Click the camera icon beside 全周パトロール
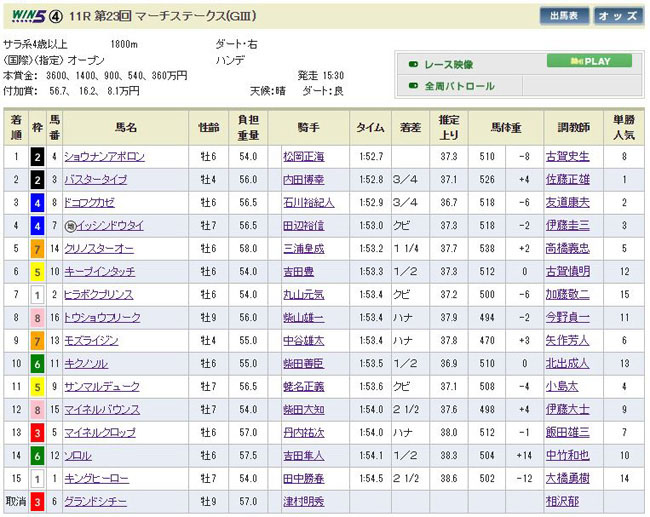Screen dimensions: 650x517 (x=413, y=86)
